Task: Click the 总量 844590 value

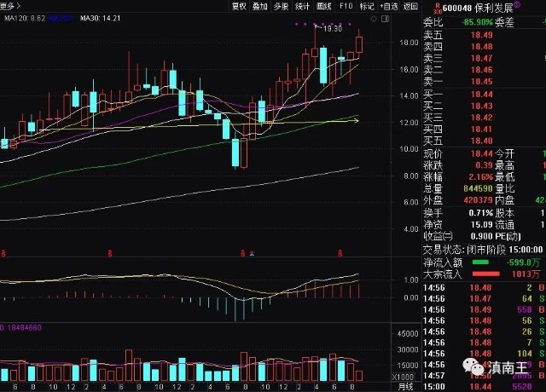Action: (478, 188)
